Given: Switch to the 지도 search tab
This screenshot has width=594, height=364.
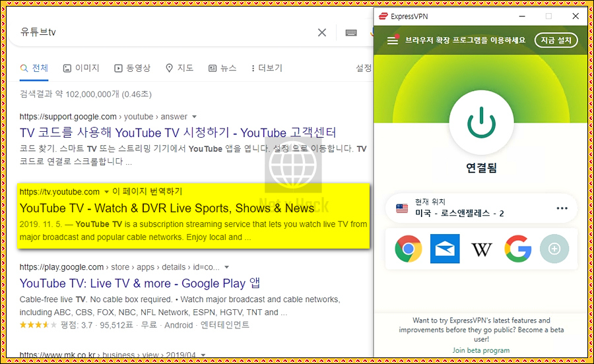Looking at the screenshot, I should click(x=180, y=68).
